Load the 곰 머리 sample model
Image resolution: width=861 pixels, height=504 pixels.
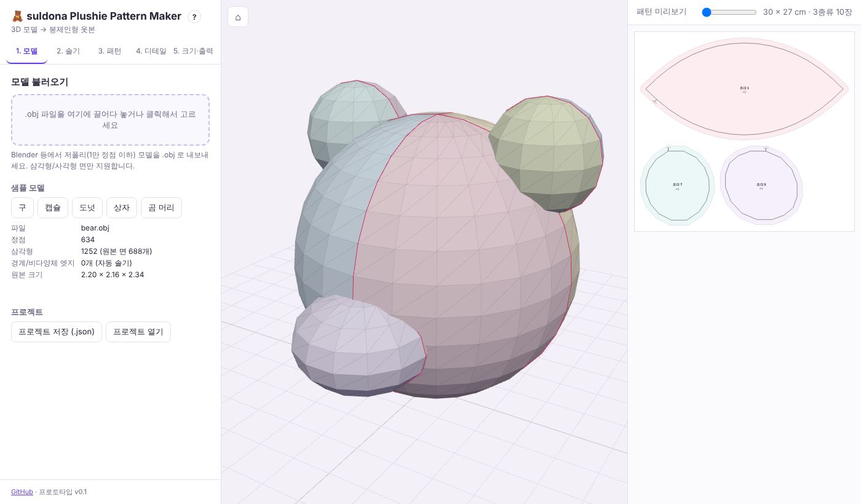pos(161,208)
